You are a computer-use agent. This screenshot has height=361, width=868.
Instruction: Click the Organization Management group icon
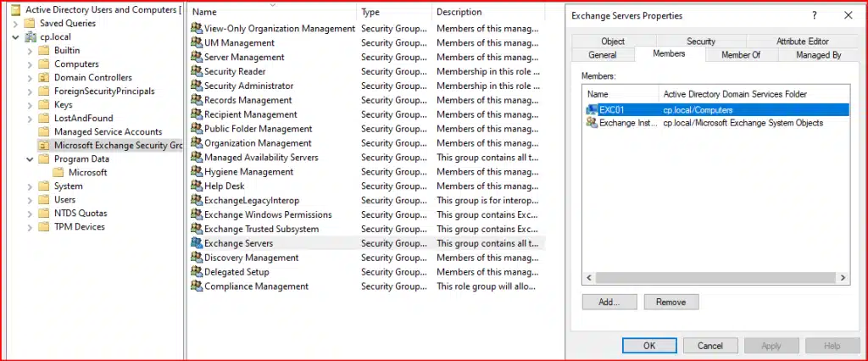click(197, 143)
